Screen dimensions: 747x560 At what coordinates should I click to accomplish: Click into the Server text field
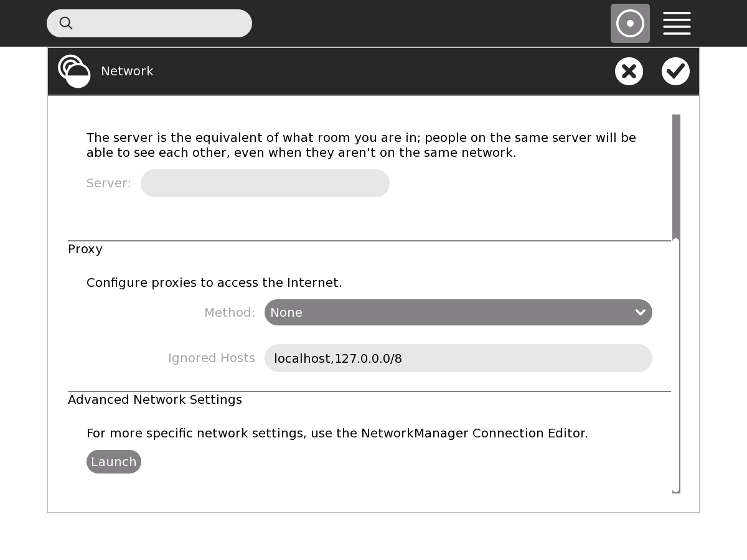point(265,184)
